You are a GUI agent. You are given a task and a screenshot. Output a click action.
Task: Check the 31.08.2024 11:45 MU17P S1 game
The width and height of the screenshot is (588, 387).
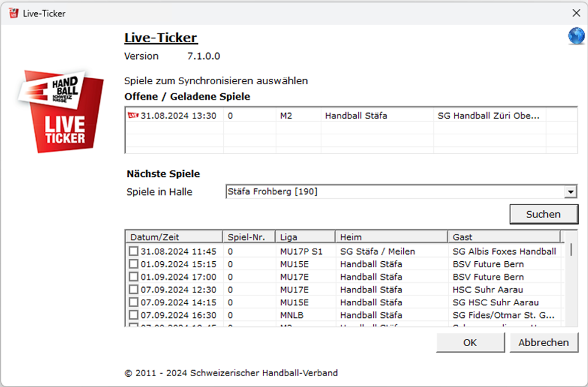tap(133, 251)
